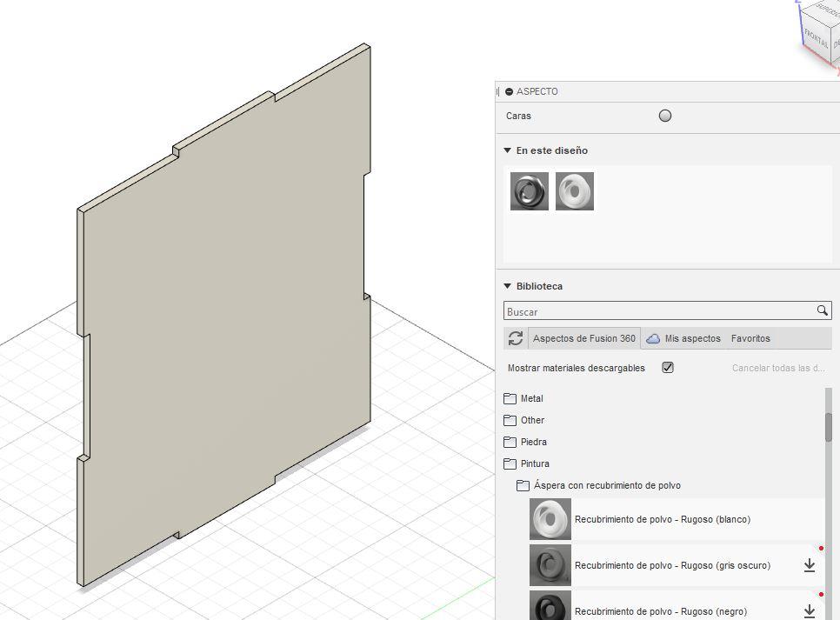Click the Metal folder icon
Screen dimensions: 840x620
510,398
